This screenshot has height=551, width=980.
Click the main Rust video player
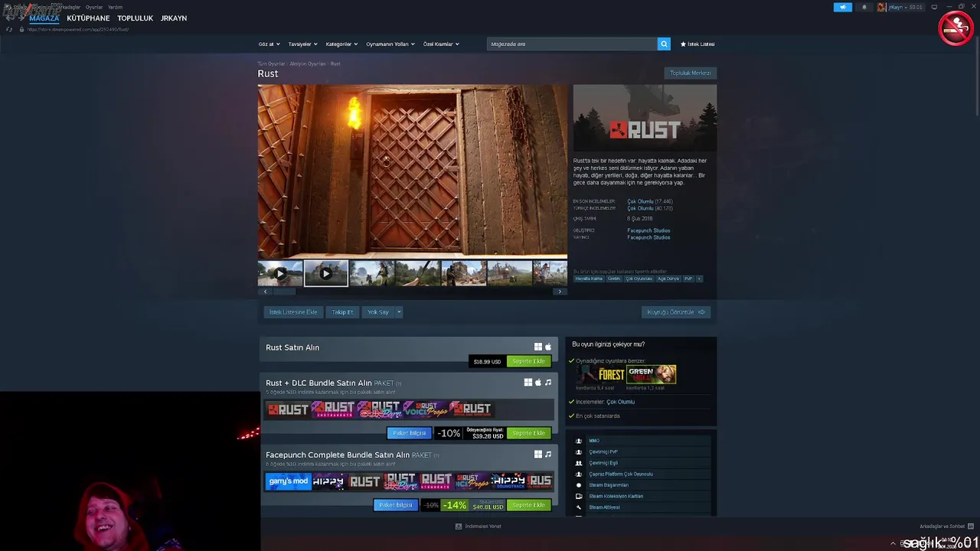pos(413,171)
